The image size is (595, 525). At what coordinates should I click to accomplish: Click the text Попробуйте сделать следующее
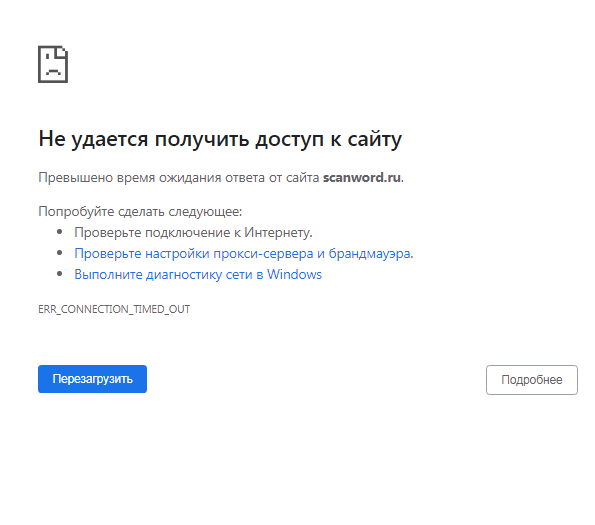(x=140, y=211)
